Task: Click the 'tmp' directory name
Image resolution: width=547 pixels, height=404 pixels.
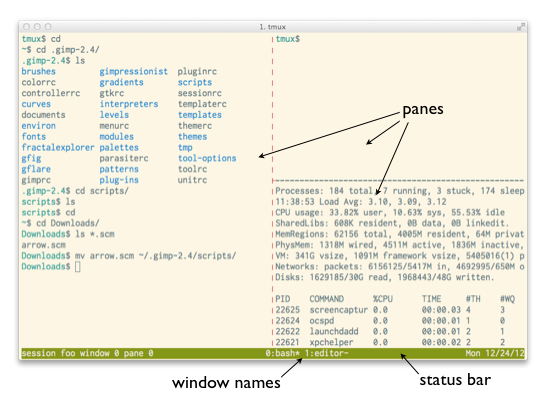Action: (185, 148)
